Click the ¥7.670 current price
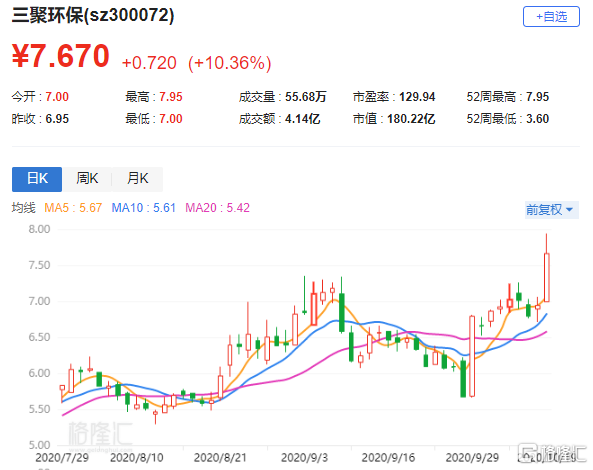Screen dimensions: 593x470 click(x=61, y=56)
